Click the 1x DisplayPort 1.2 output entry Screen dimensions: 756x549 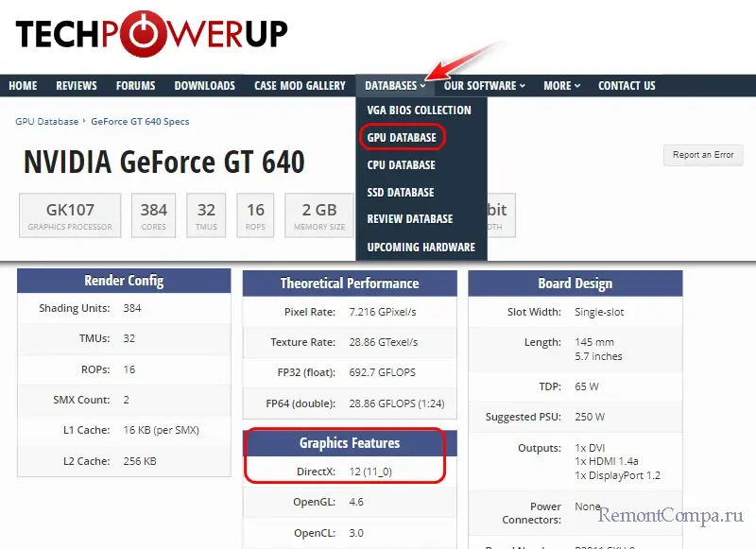(618, 475)
